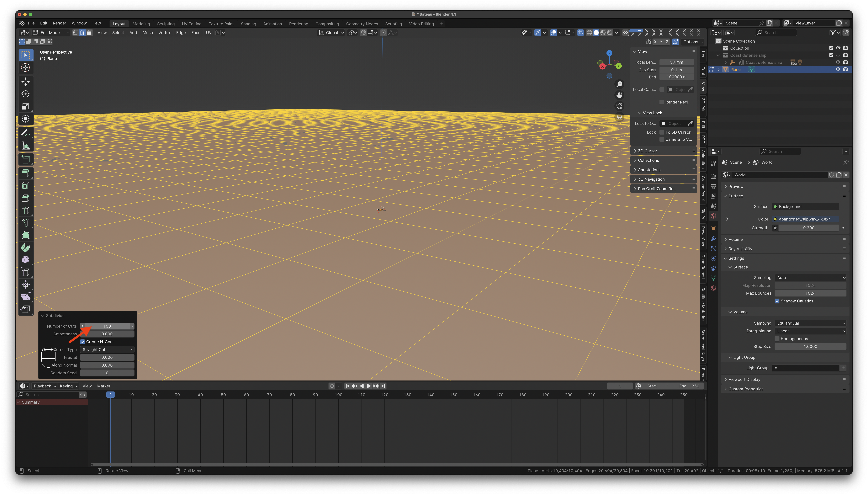Toggle eye visibility for Collection row
The width and height of the screenshot is (868, 495).
pyautogui.click(x=838, y=48)
